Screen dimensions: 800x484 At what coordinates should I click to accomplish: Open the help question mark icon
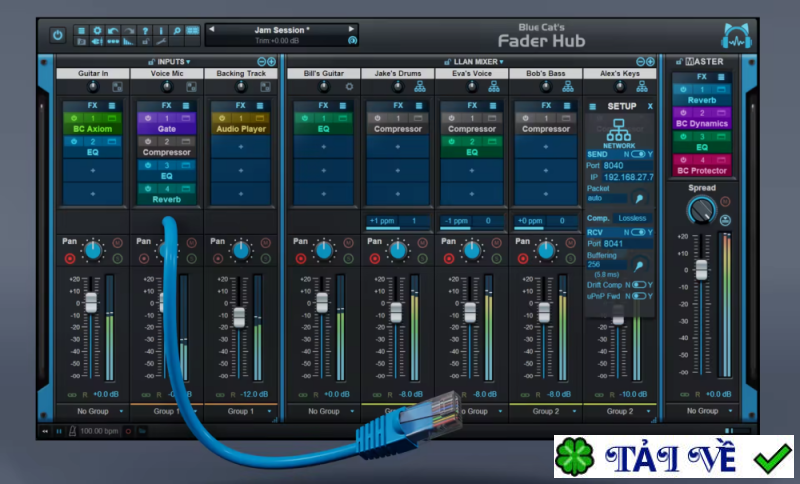coord(145,31)
